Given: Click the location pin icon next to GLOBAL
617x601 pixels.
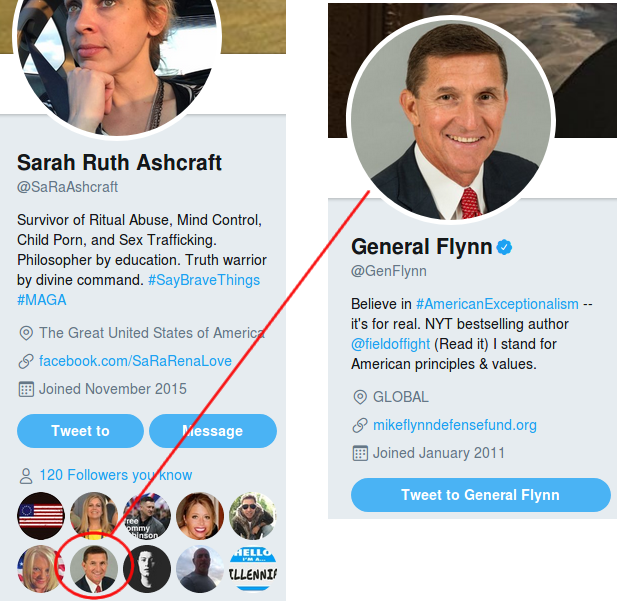Looking at the screenshot, I should [x=360, y=397].
